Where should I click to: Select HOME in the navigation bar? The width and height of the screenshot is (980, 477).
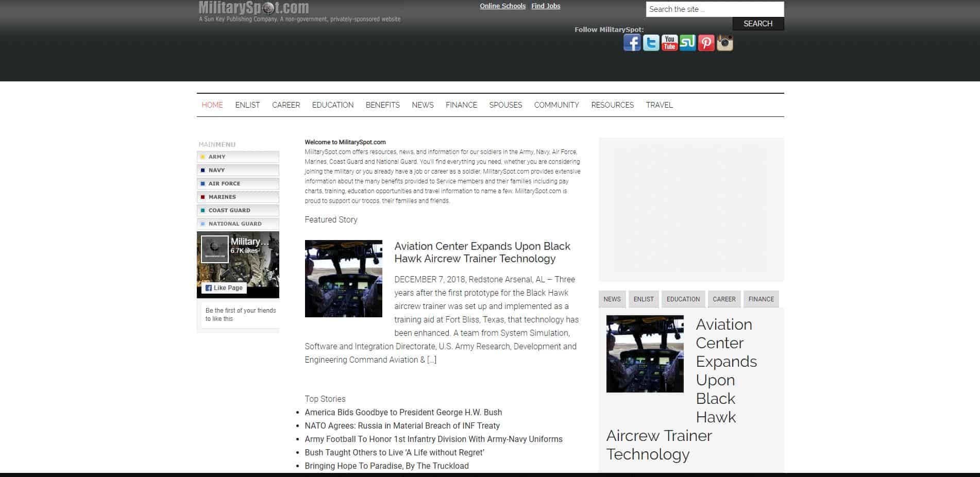[212, 105]
